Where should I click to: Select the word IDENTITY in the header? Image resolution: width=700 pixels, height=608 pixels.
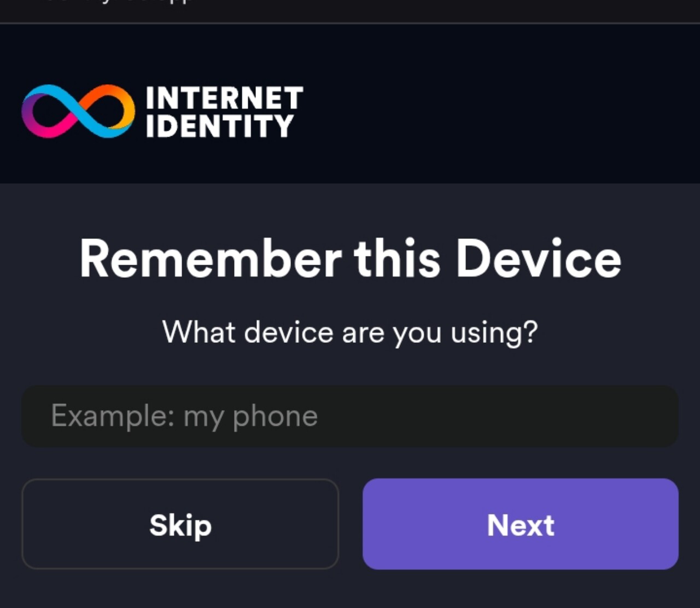pyautogui.click(x=220, y=126)
